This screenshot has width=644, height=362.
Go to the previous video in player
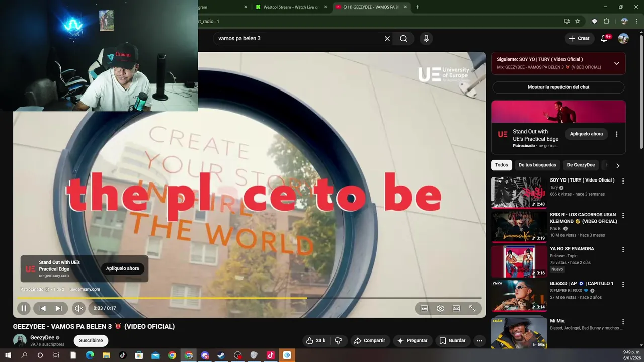coord(43,308)
